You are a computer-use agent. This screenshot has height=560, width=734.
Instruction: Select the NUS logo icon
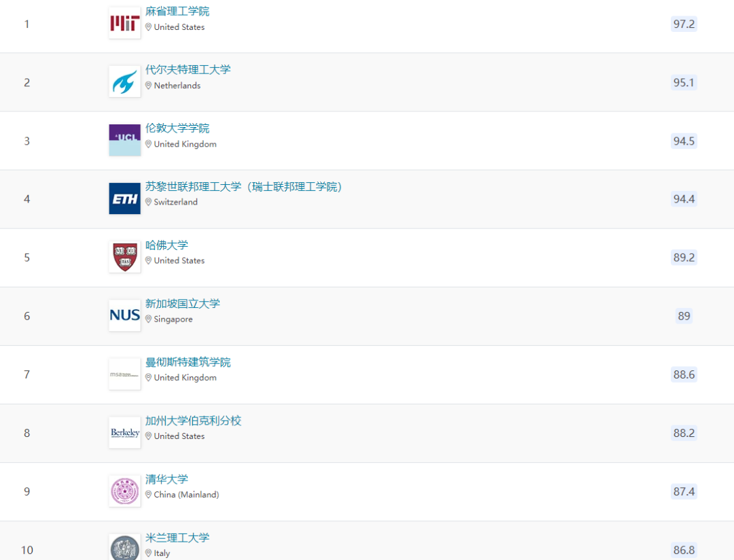124,315
